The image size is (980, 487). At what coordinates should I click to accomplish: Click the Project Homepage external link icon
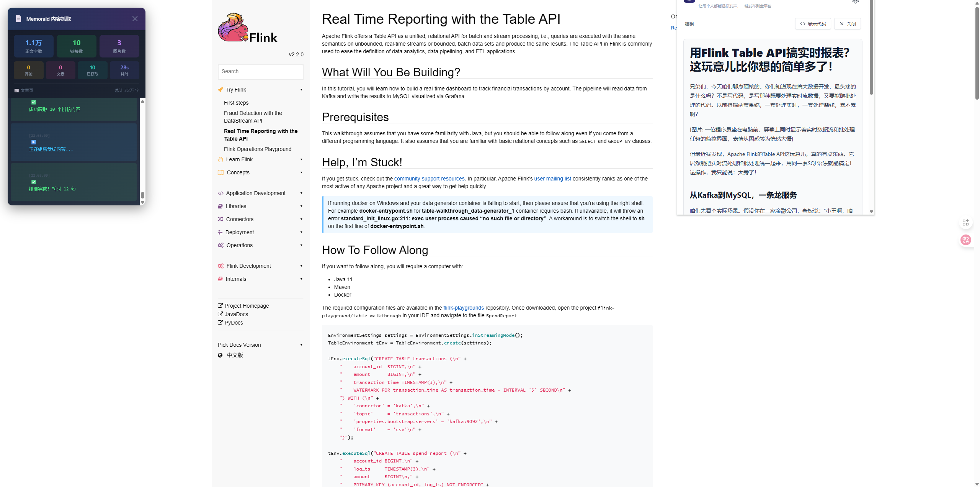tap(220, 305)
